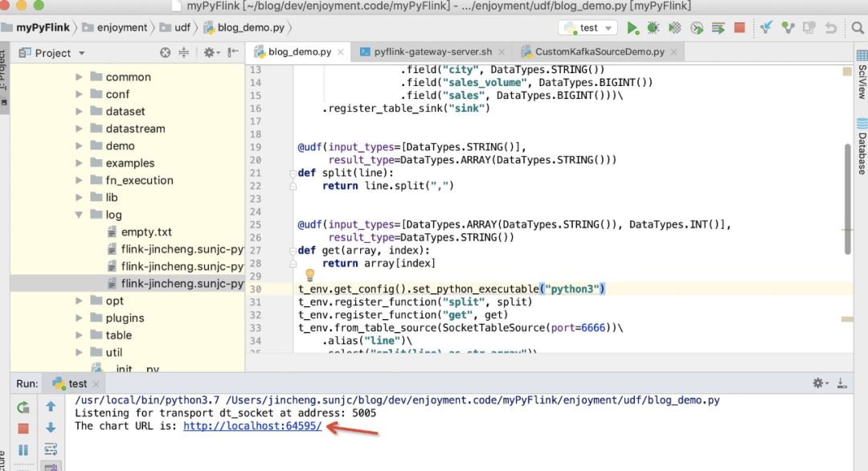Screen dimensions: 868x471
Task: Stop the process with red square in toolbar
Action: (739, 27)
